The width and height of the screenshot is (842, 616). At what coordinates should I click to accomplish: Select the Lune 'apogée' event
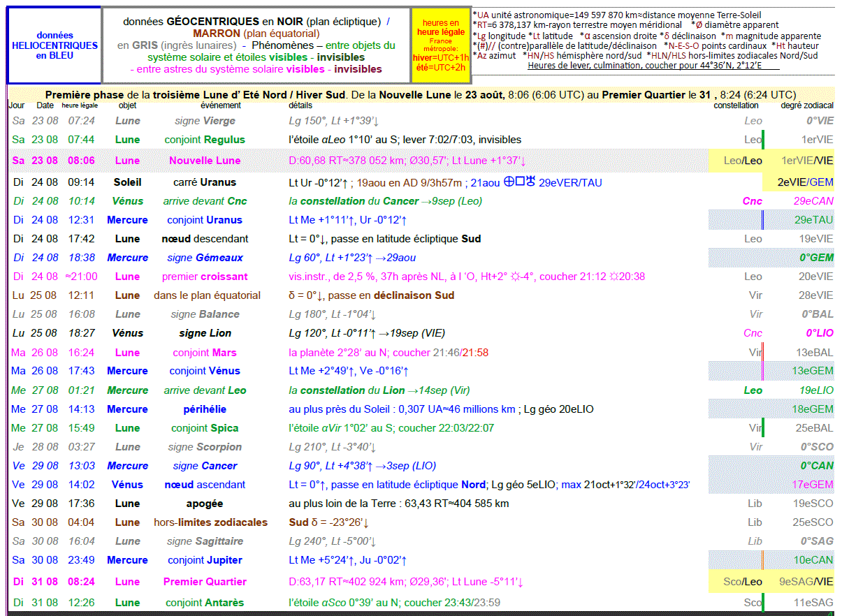tap(205, 504)
